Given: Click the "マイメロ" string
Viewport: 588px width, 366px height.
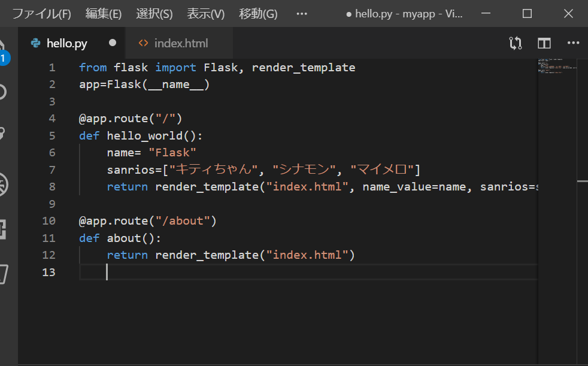Looking at the screenshot, I should [382, 170].
